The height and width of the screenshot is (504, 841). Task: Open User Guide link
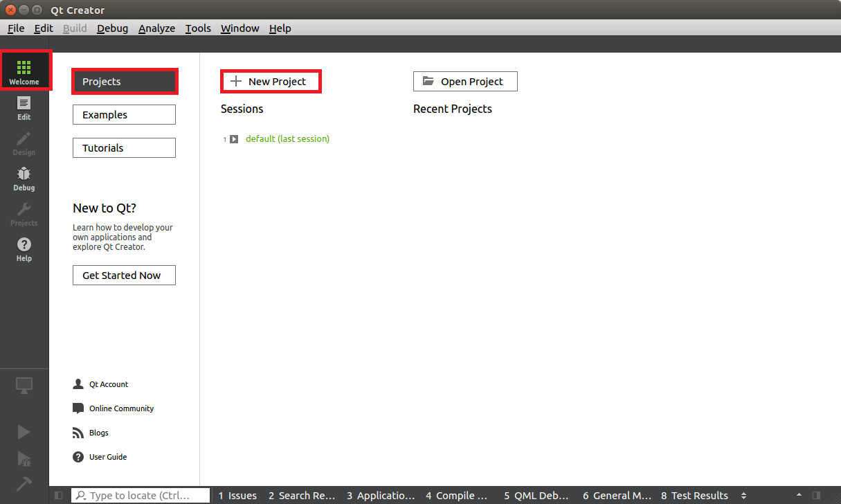(108, 457)
